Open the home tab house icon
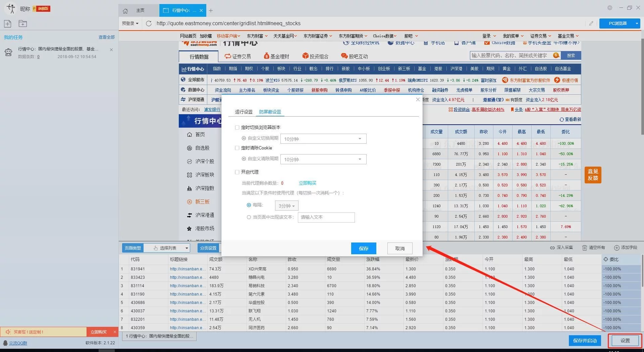 coord(125,11)
